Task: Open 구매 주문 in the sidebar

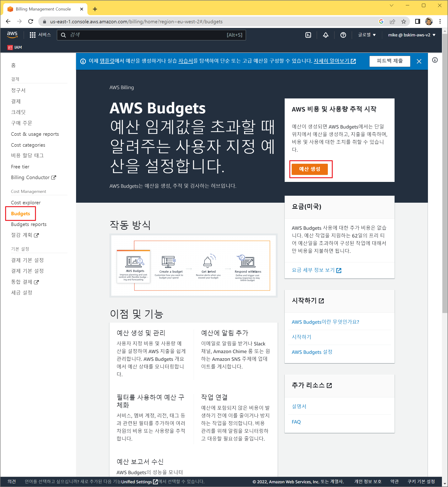Action: click(x=21, y=123)
